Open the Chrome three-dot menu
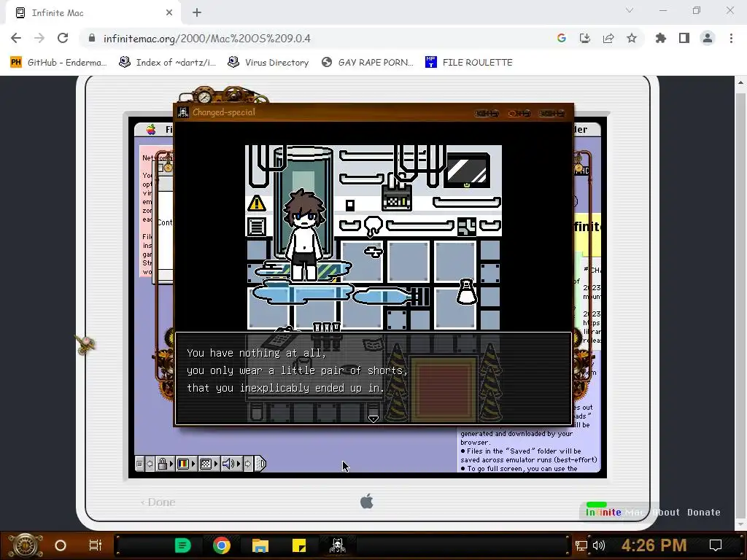The height and width of the screenshot is (560, 747). 731,38
